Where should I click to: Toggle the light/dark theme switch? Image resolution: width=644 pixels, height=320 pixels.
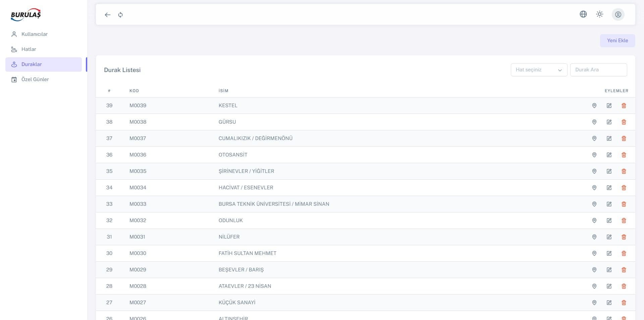pos(600,14)
